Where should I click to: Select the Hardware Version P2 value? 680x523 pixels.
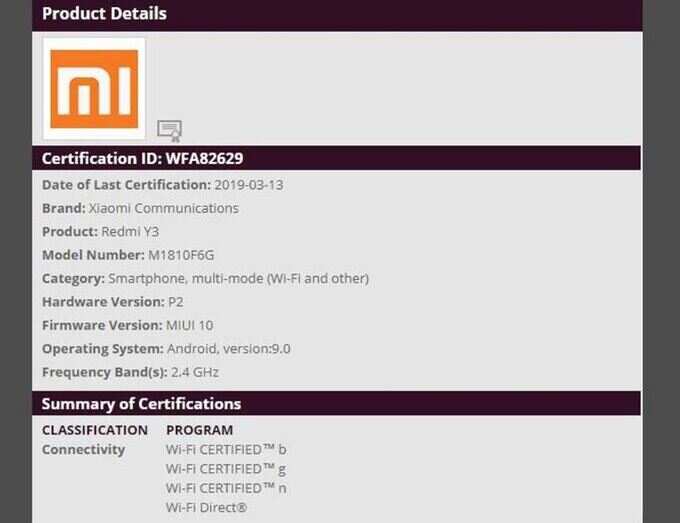pos(176,302)
